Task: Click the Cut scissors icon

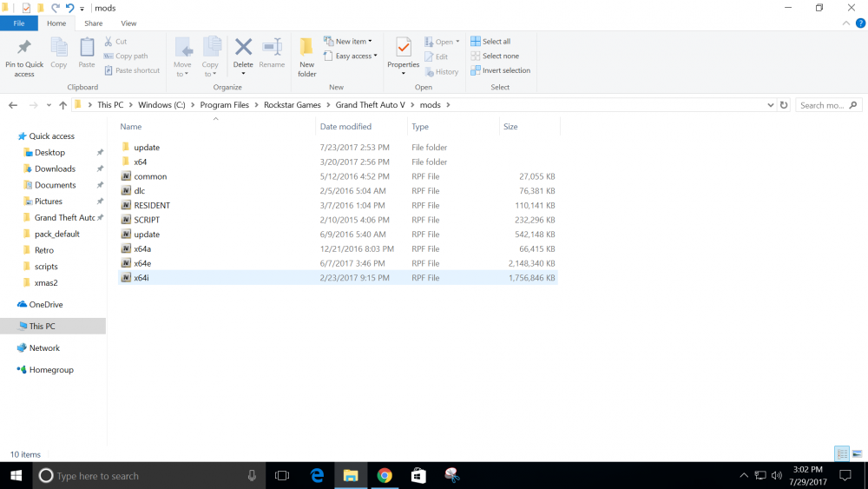Action: [108, 42]
